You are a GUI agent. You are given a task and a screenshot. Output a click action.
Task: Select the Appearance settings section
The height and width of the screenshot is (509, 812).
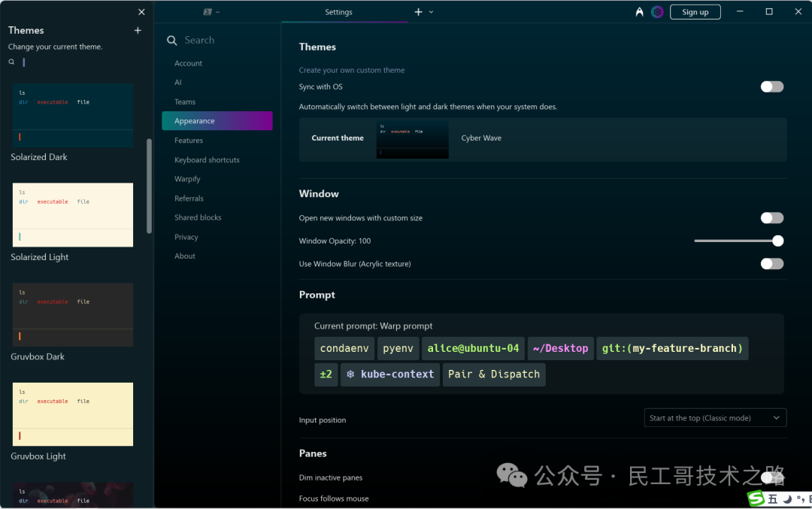point(217,120)
